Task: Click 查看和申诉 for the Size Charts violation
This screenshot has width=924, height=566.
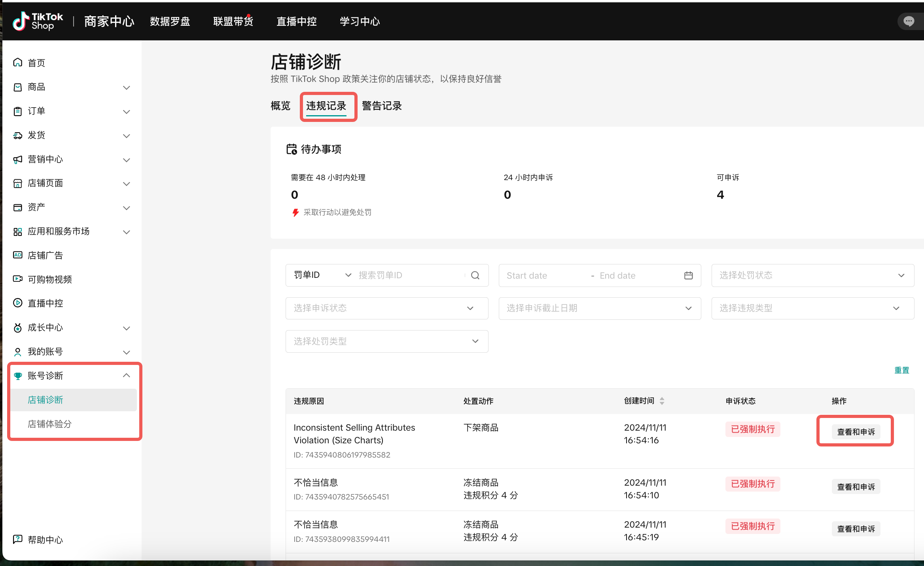Action: [856, 432]
